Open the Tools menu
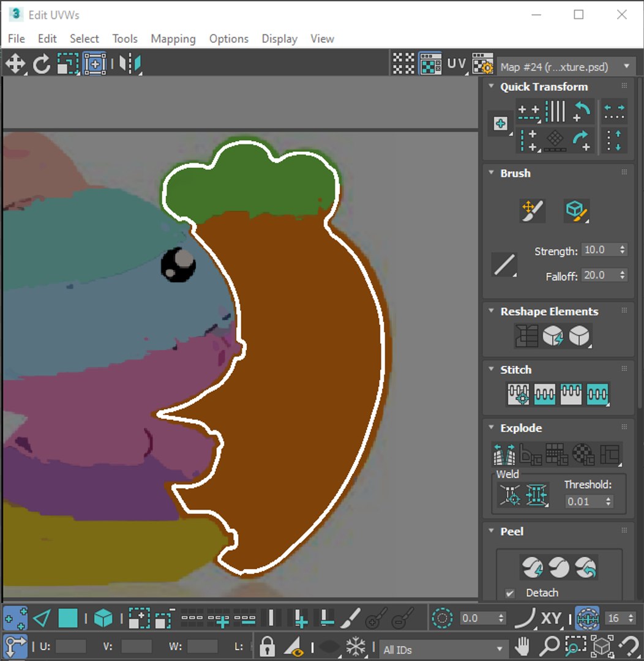 (x=125, y=39)
